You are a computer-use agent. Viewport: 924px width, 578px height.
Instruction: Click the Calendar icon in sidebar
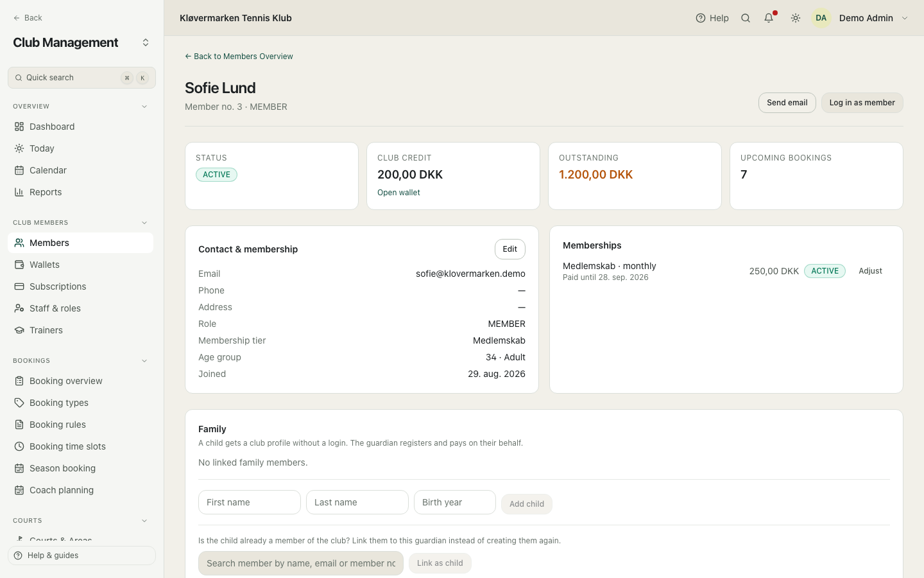(x=19, y=170)
